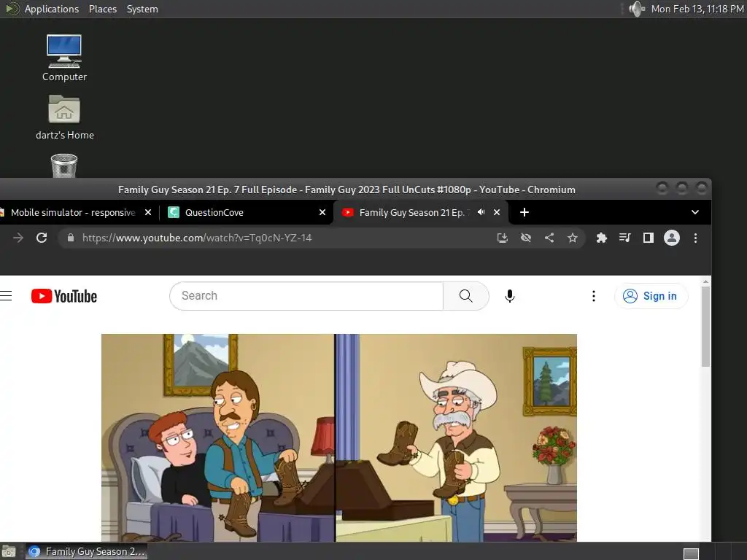This screenshot has width=747, height=560.
Task: Click the crossed-eye blocked icon in address bar
Action: pyautogui.click(x=525, y=238)
